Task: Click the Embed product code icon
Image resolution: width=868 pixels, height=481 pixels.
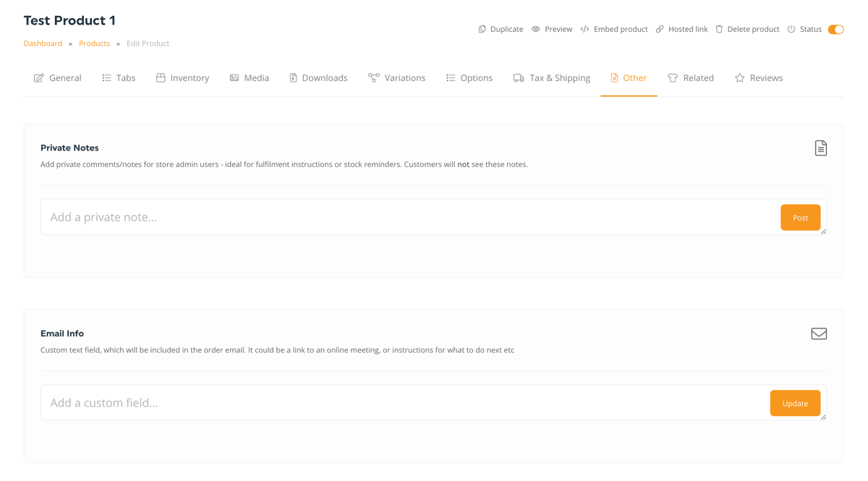Action: [x=584, y=30]
